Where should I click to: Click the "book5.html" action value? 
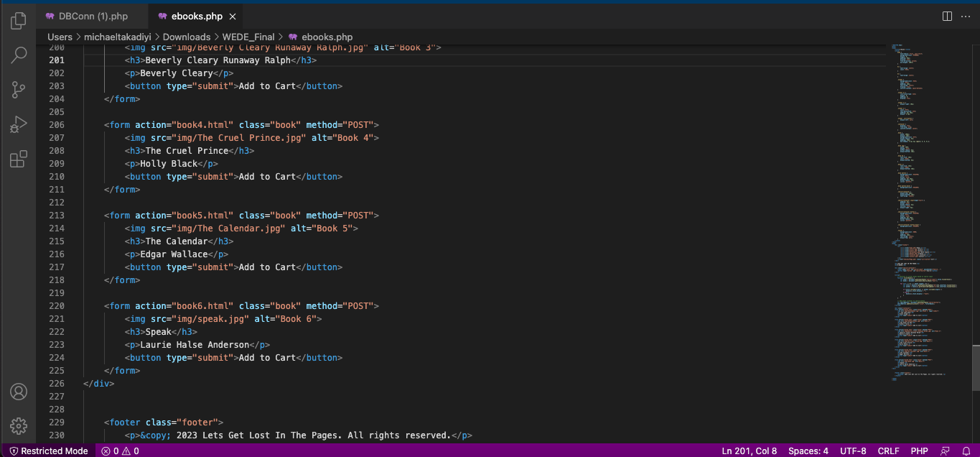(x=202, y=215)
